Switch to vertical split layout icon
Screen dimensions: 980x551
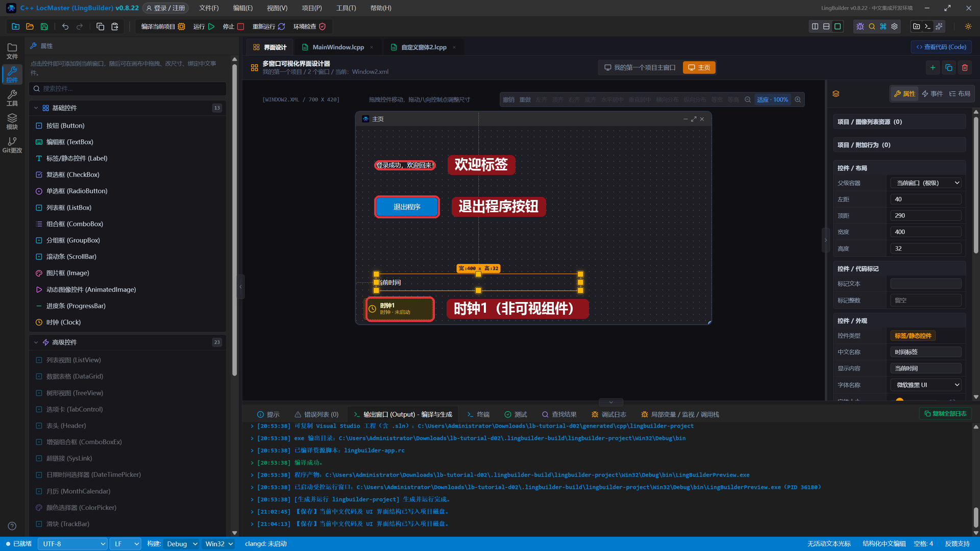815,27
